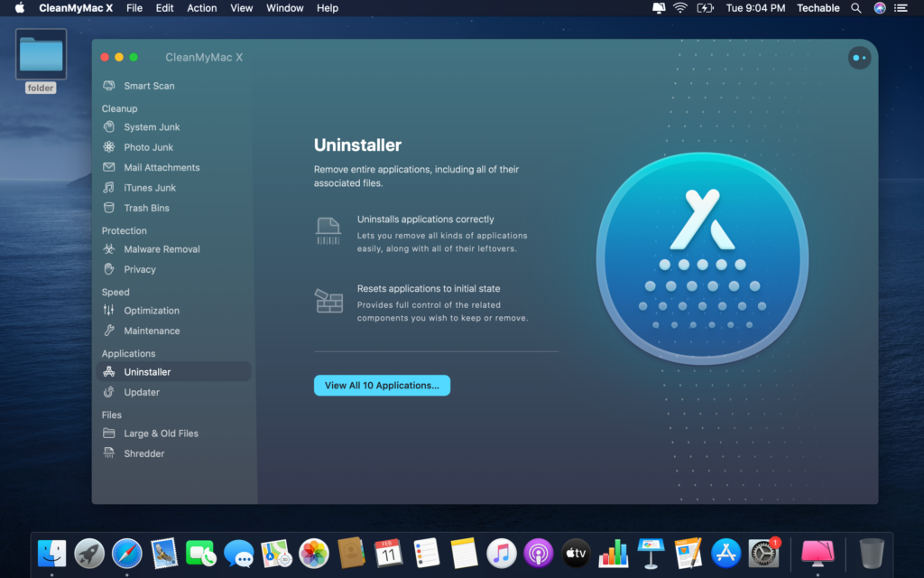Viewport: 924px width, 578px height.
Task: Open the Action menu
Action: tap(201, 8)
